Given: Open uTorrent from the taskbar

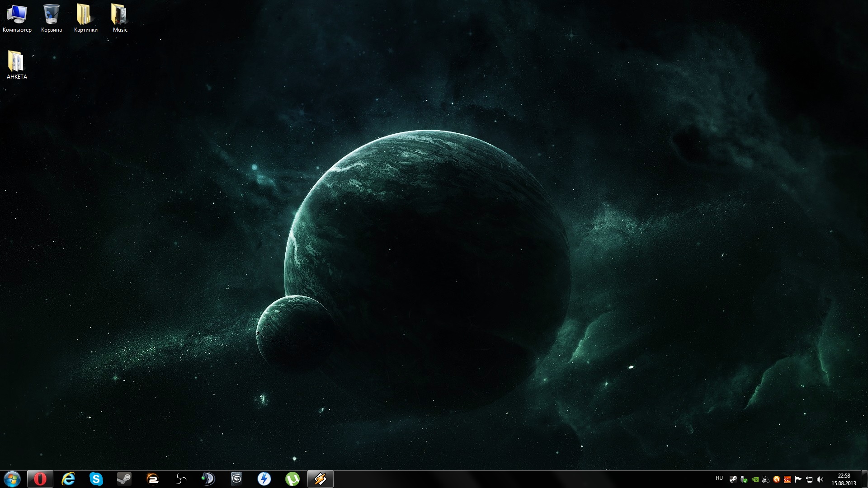Looking at the screenshot, I should coord(292,479).
